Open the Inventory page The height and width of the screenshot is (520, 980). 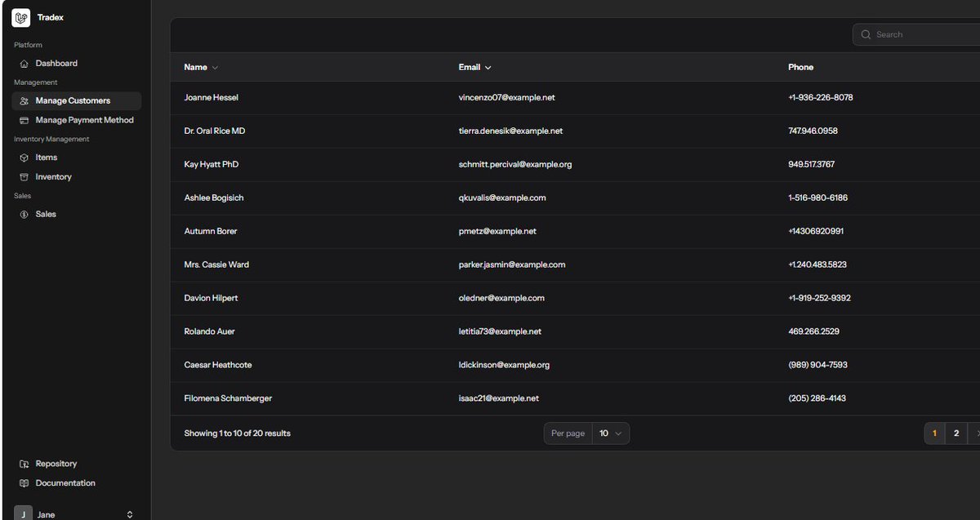pos(77,177)
